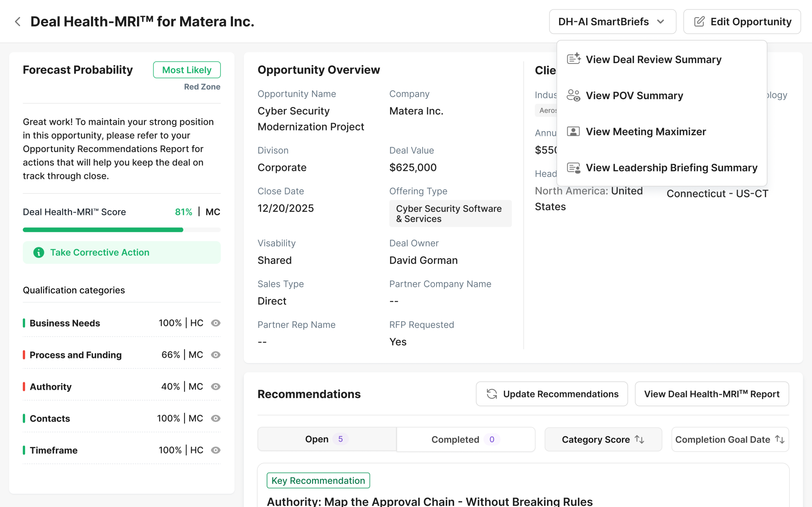Screen dimensions: 812x507
Task: Click the Deal Review Summary sparkle icon
Action: [573, 59]
